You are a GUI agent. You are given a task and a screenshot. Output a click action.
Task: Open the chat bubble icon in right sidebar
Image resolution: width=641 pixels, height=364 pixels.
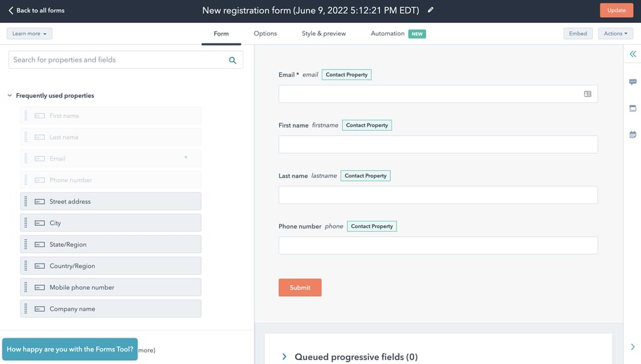633,82
